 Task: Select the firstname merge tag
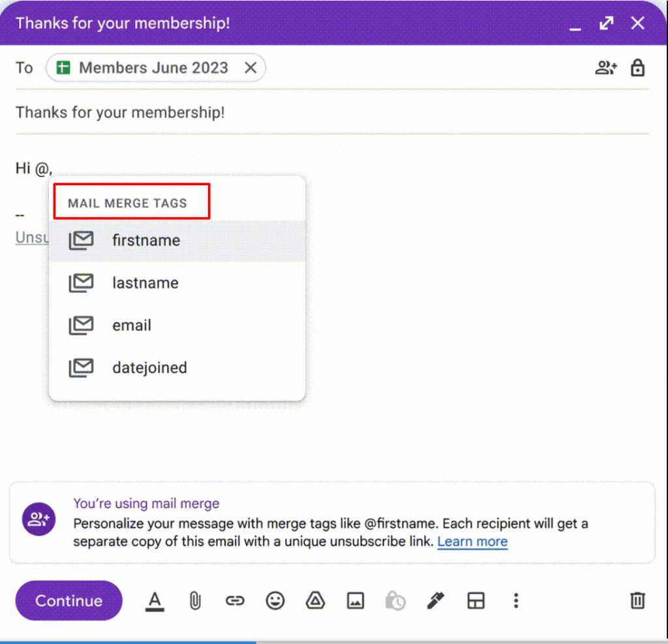(x=146, y=240)
